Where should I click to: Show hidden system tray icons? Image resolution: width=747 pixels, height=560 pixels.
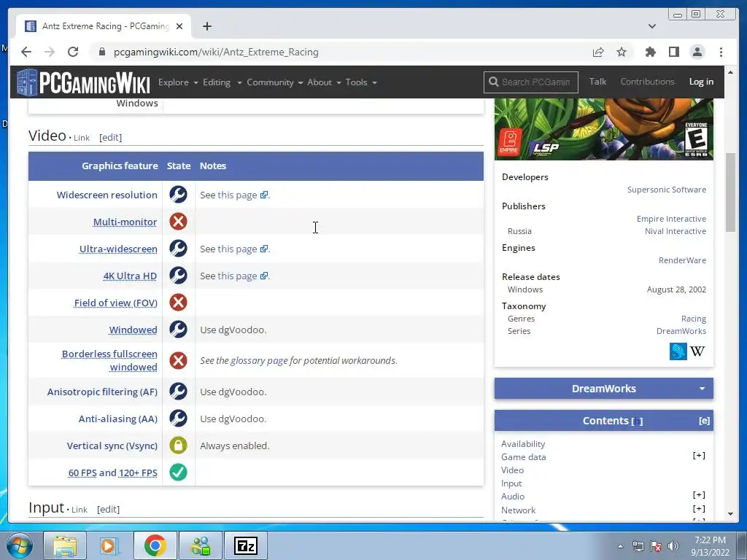click(620, 546)
